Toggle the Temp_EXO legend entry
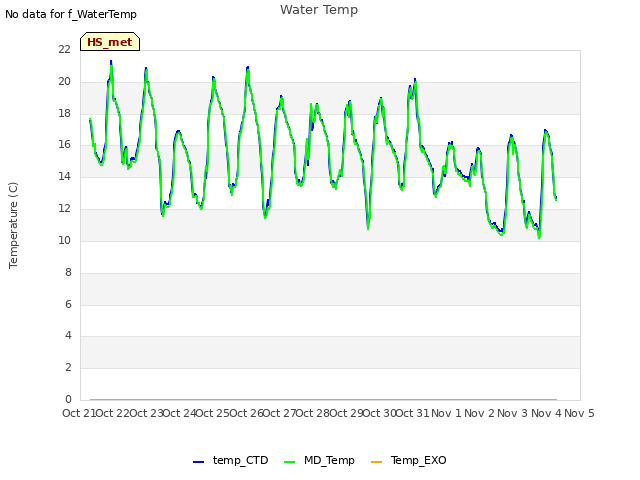This screenshot has width=640, height=480. pos(409,460)
